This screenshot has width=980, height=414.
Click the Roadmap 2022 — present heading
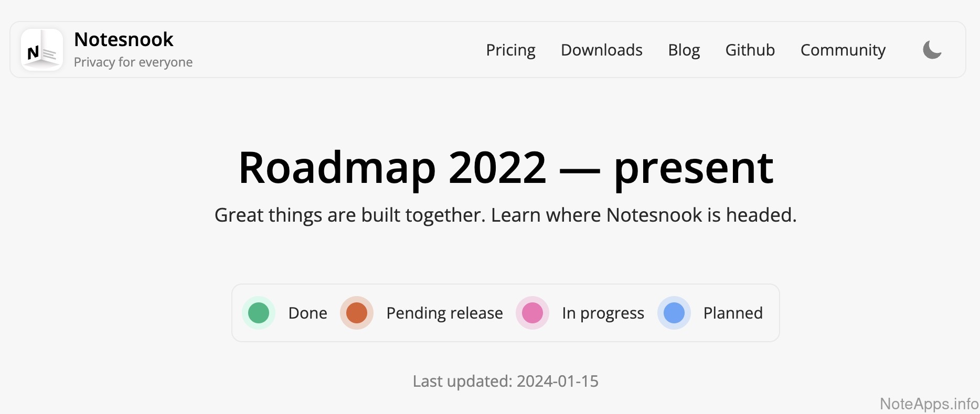tap(505, 168)
